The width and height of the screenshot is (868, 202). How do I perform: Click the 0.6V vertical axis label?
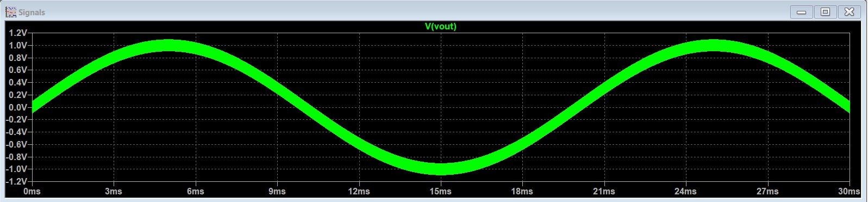point(18,70)
